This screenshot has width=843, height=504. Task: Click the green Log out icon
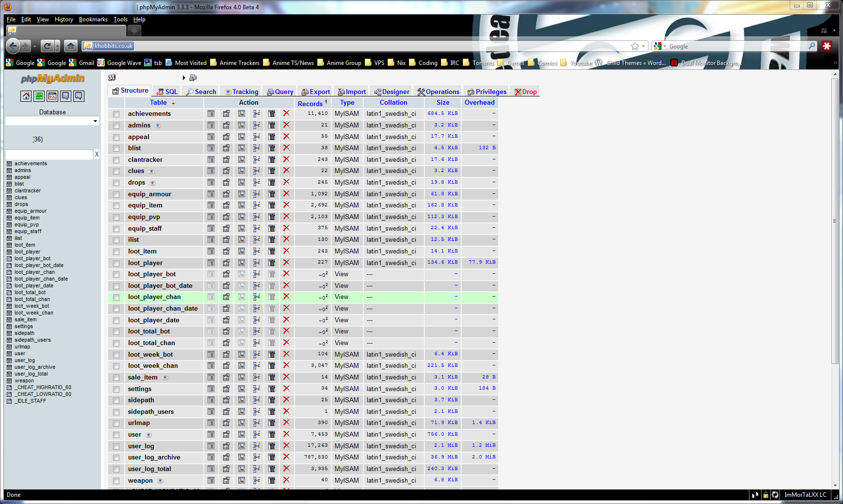tap(39, 96)
